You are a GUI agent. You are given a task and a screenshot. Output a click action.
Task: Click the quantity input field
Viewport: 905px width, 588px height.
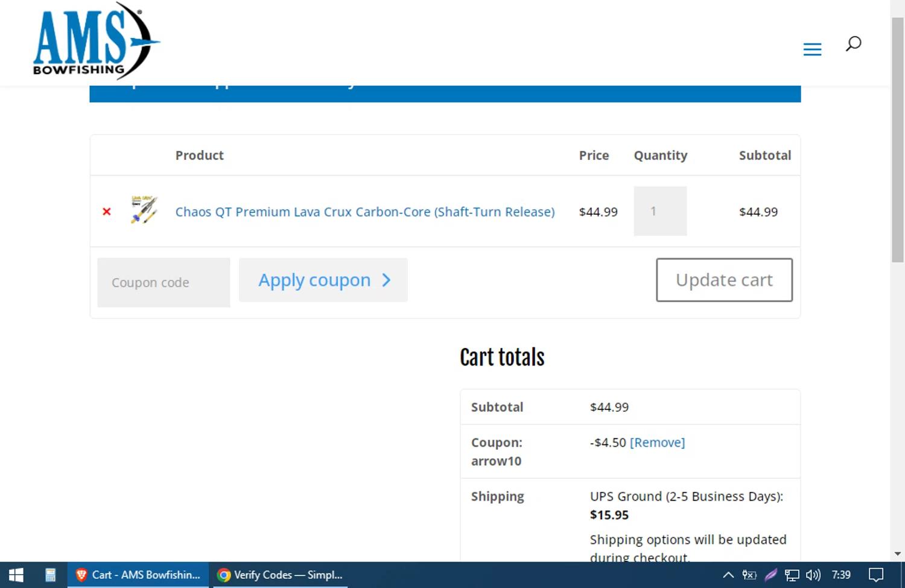[660, 211]
